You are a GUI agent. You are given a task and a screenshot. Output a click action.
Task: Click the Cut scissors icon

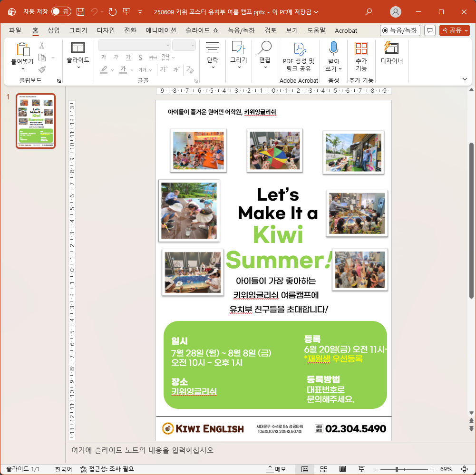42,46
